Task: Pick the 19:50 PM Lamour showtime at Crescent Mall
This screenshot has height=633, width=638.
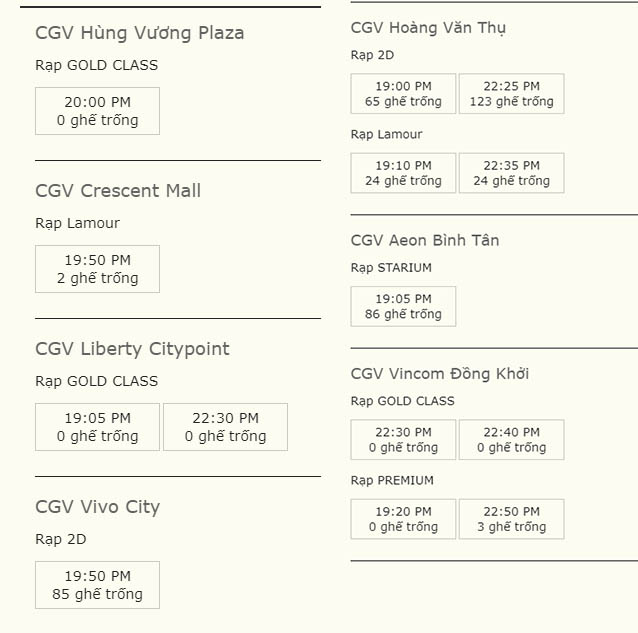Action: point(97,269)
